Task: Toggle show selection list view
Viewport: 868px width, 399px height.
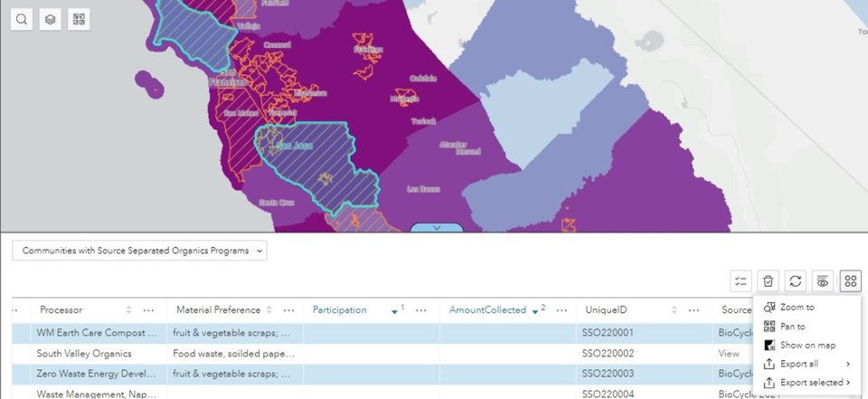Action: 741,281
